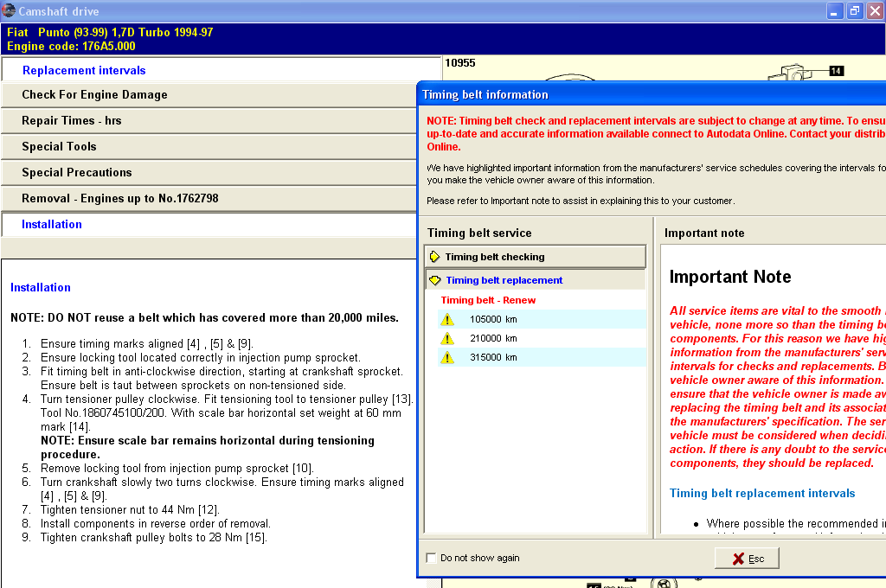
Task: Click the Important Note heading
Action: coord(730,277)
